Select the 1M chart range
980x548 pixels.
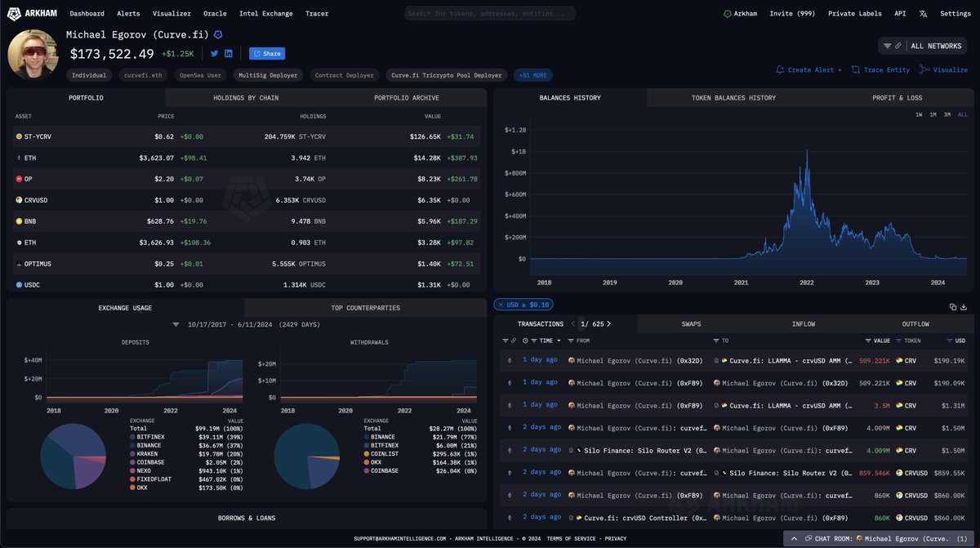(x=933, y=114)
